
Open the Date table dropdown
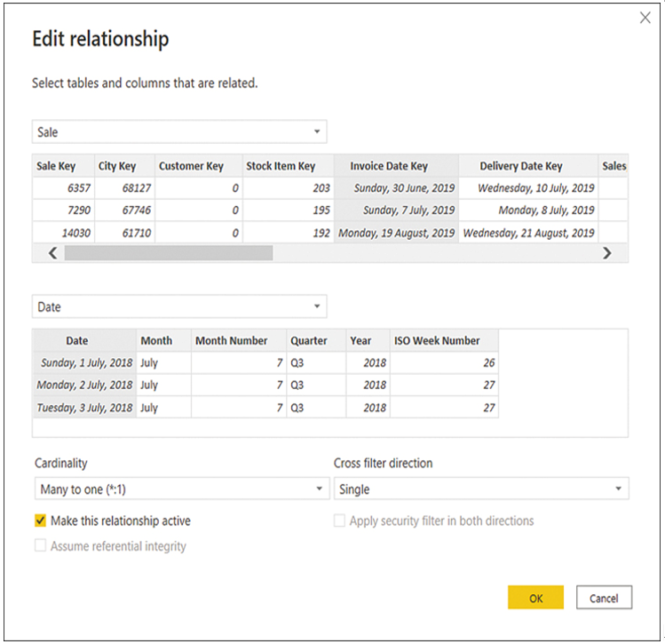179,306
